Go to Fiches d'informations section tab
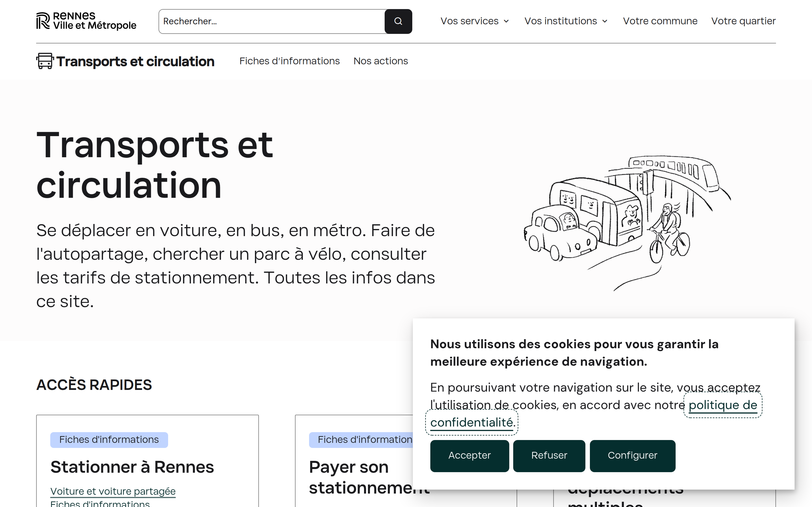 (x=289, y=61)
